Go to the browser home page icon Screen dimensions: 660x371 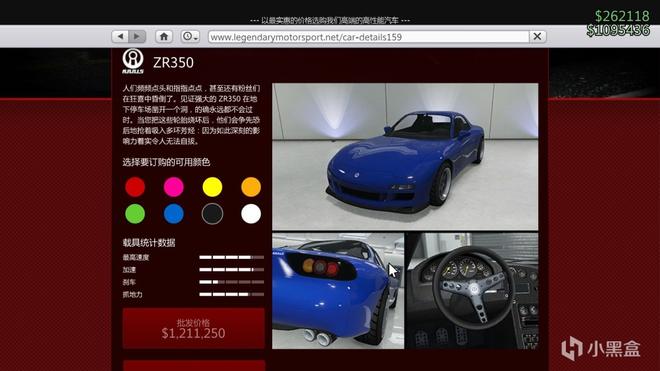164,37
